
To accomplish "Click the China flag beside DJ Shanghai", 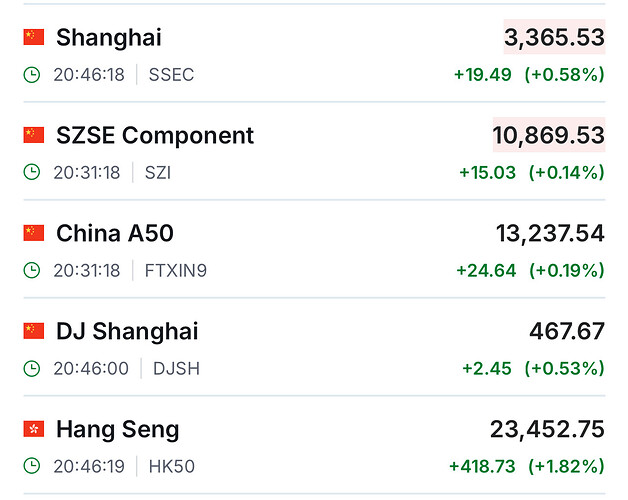I will (34, 331).
